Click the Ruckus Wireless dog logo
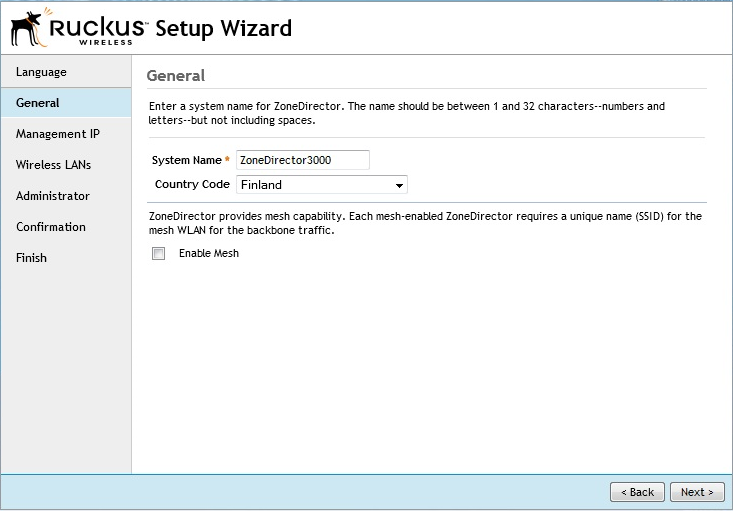Viewport: 733px width, 511px height. pyautogui.click(x=31, y=27)
